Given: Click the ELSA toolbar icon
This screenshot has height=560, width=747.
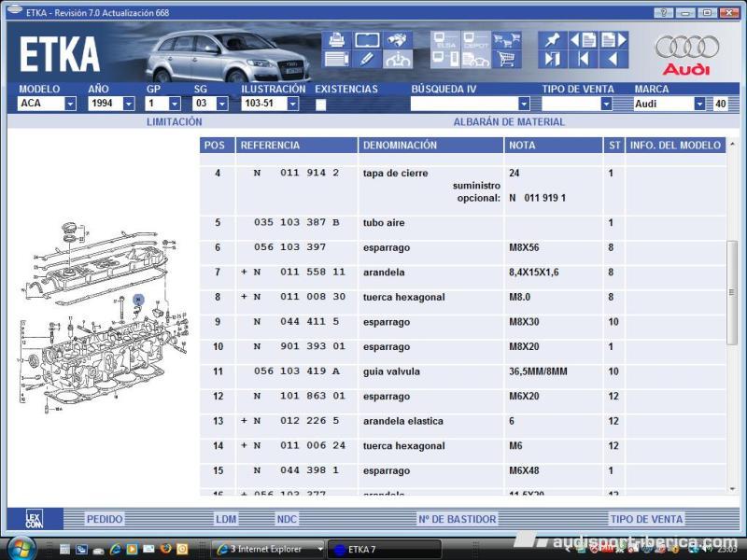Looking at the screenshot, I should click(445, 40).
